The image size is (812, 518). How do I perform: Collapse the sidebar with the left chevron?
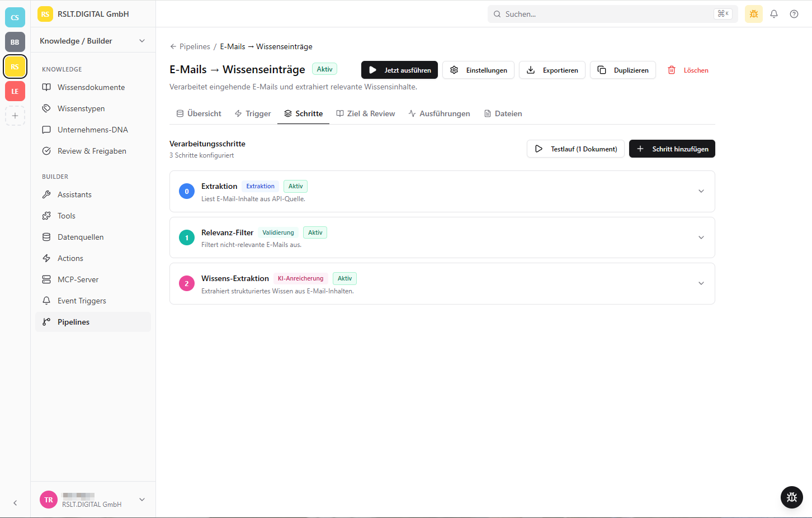[x=15, y=503]
